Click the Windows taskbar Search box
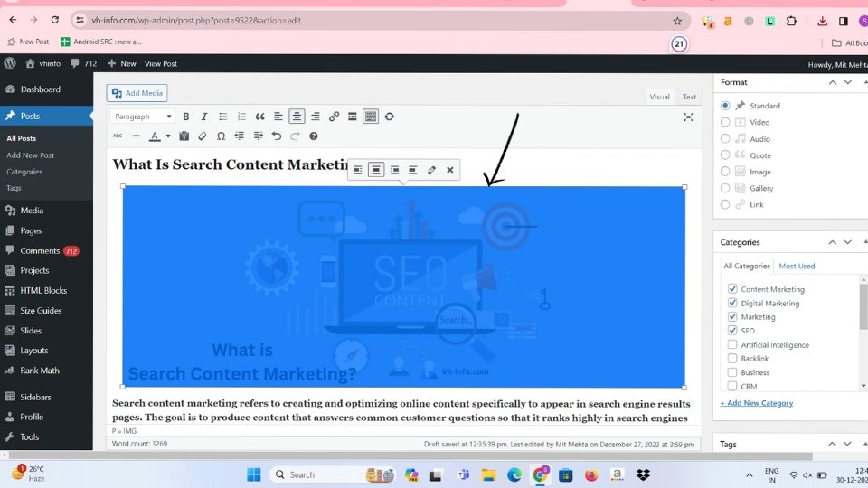Image resolution: width=868 pixels, height=488 pixels. click(333, 474)
